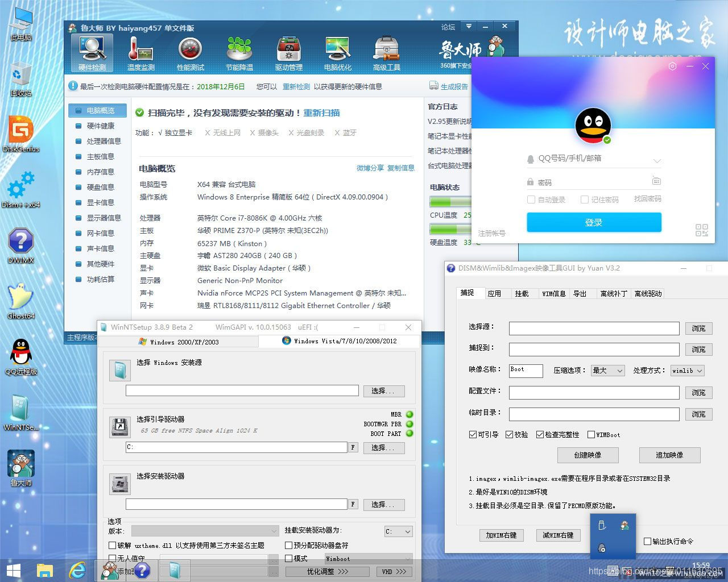Click Windows 安装源 path field
728x582 pixels.
[x=242, y=390]
